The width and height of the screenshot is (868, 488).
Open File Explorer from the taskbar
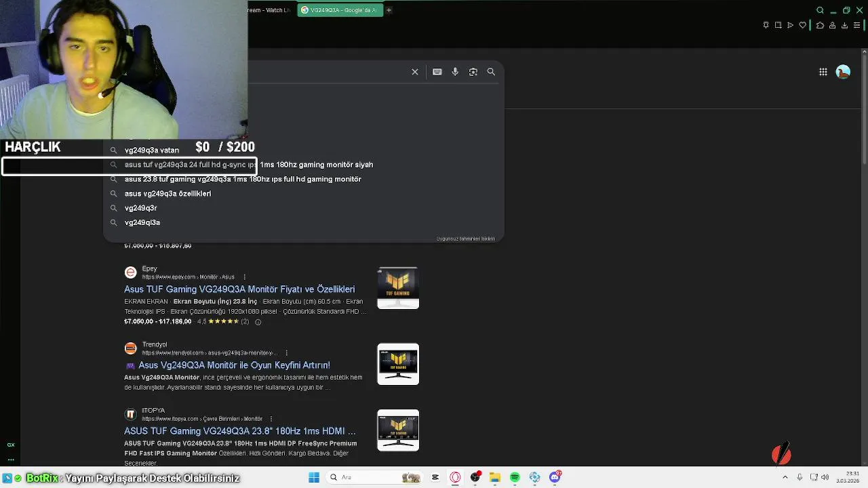click(x=495, y=477)
